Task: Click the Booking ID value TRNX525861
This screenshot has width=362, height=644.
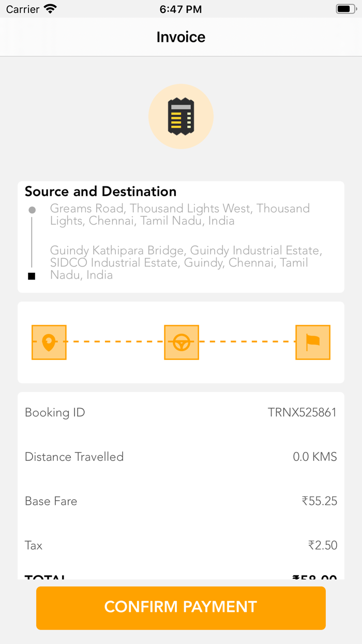Action: point(302,413)
